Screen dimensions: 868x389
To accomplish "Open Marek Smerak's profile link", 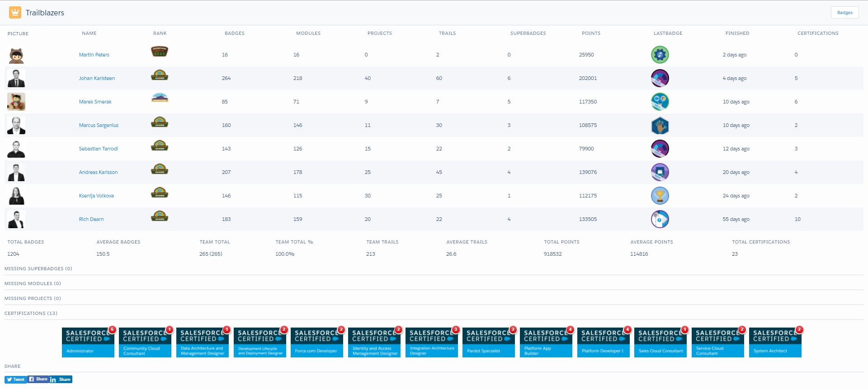I will pyautogui.click(x=95, y=102).
